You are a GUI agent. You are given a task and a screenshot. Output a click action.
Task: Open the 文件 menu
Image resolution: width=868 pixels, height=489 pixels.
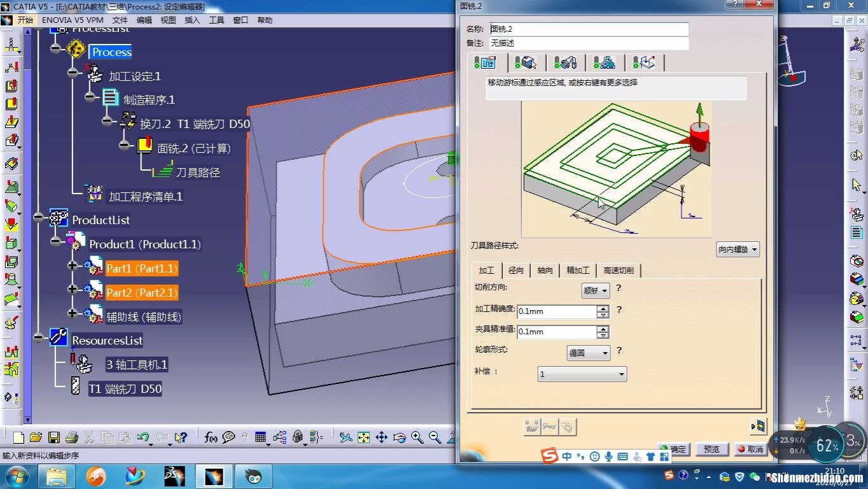coord(120,20)
